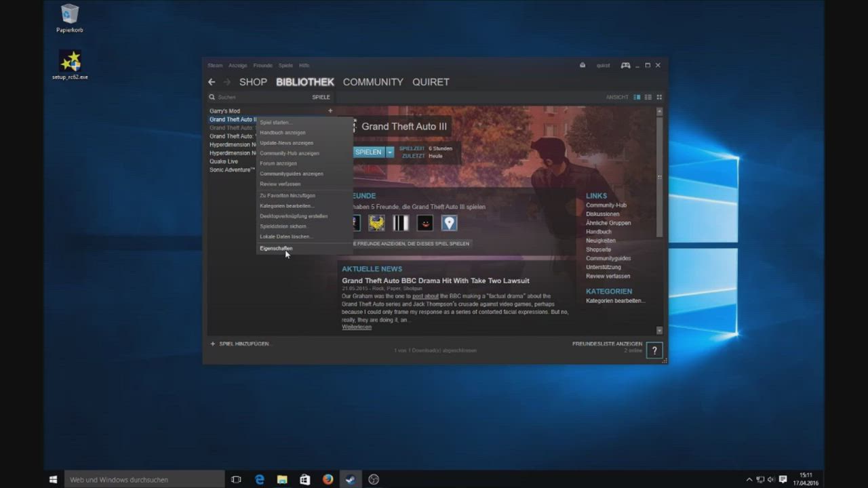The height and width of the screenshot is (488, 868).
Task: Click the Weiterlesen link under news
Action: pos(356,327)
